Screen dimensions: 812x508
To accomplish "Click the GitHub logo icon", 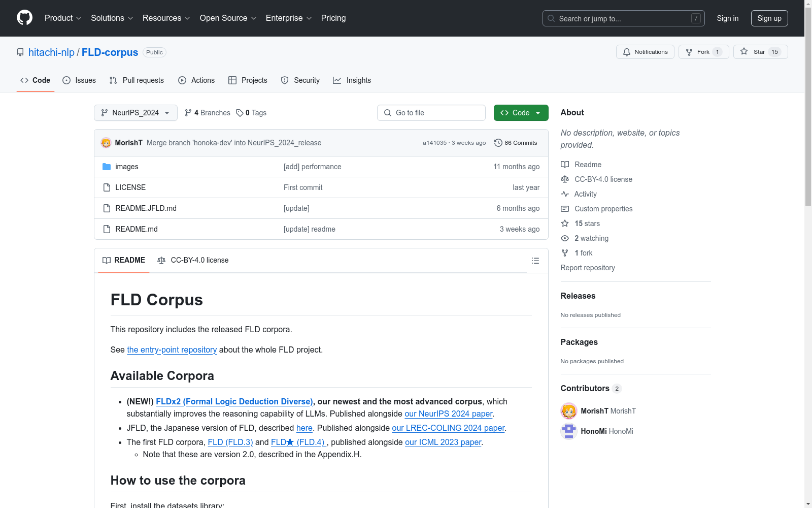I will pyautogui.click(x=24, y=18).
